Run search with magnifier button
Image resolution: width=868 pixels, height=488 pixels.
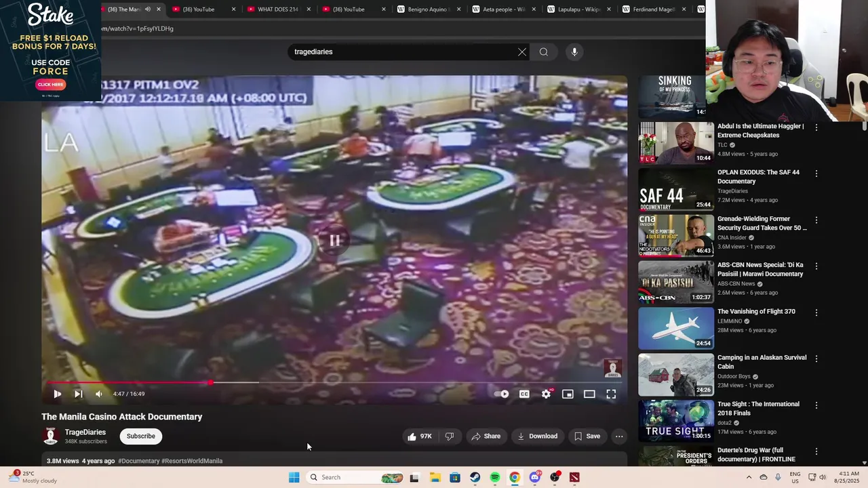point(544,52)
